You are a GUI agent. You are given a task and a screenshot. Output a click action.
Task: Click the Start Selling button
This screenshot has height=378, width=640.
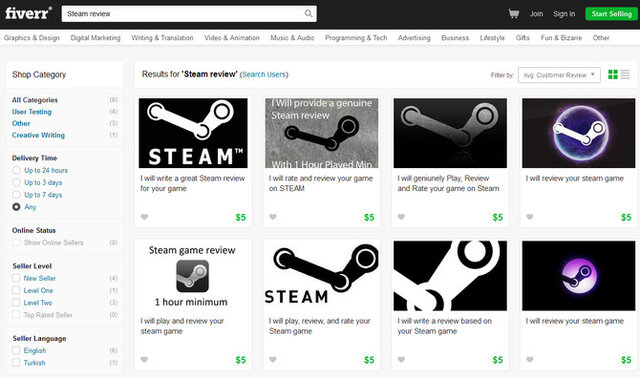[x=611, y=14]
